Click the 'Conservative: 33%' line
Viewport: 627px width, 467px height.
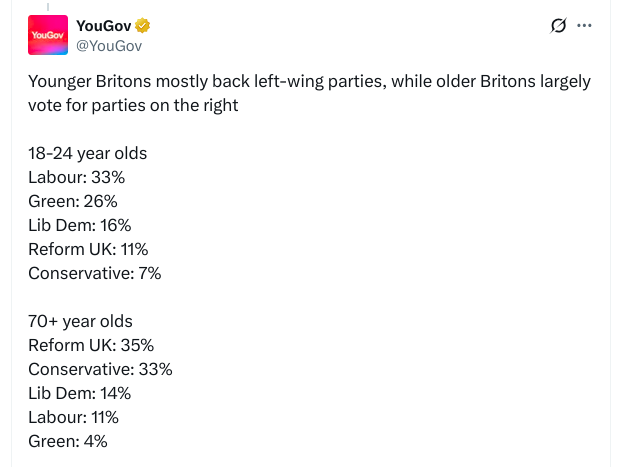coord(100,369)
